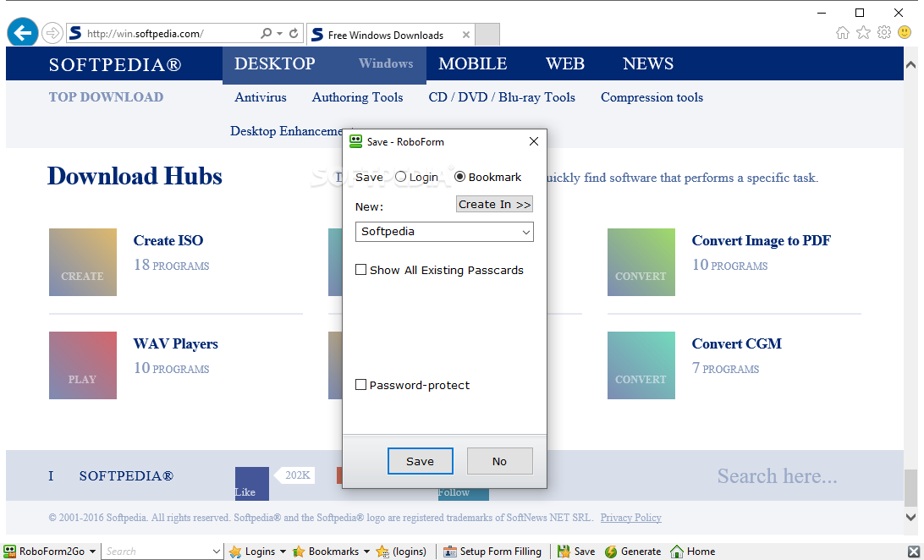Click the RoboForm2Go logo icon in toolbar

(x=10, y=552)
